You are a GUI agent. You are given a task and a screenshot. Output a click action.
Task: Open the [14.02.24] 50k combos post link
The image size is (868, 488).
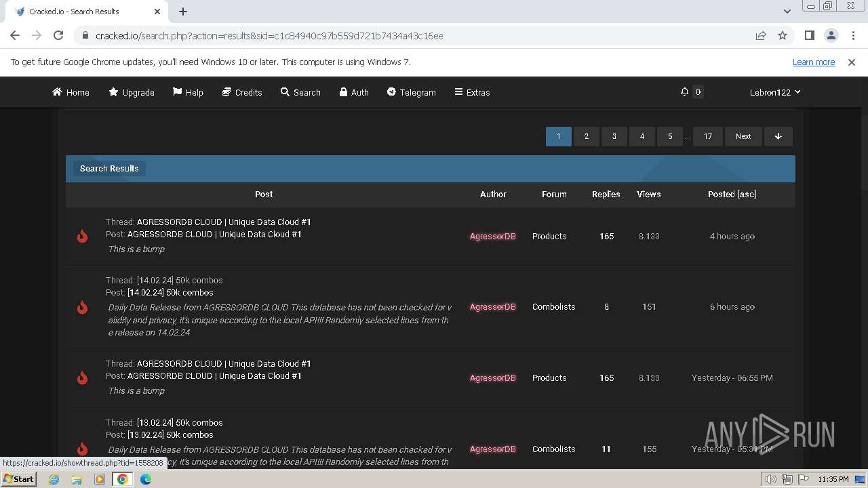coord(170,292)
